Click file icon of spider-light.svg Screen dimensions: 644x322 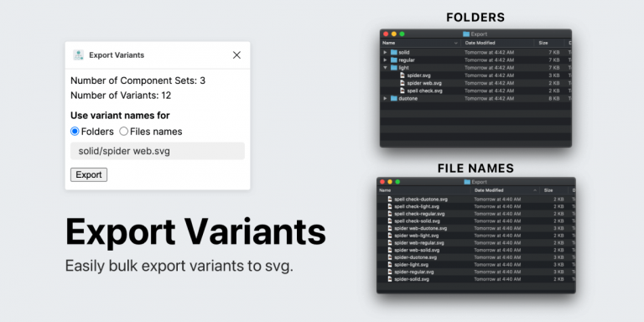[x=390, y=264]
